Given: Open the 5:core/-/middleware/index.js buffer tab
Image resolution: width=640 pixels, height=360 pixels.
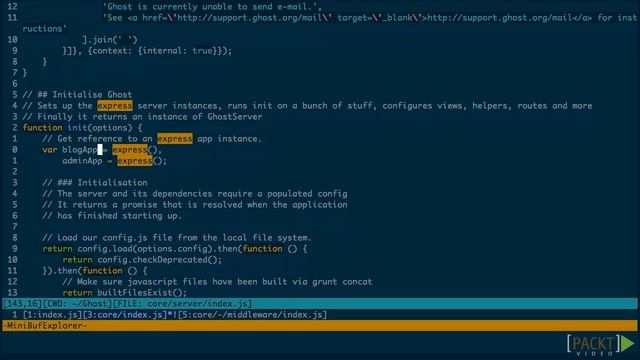Looking at the screenshot, I should 252,315.
